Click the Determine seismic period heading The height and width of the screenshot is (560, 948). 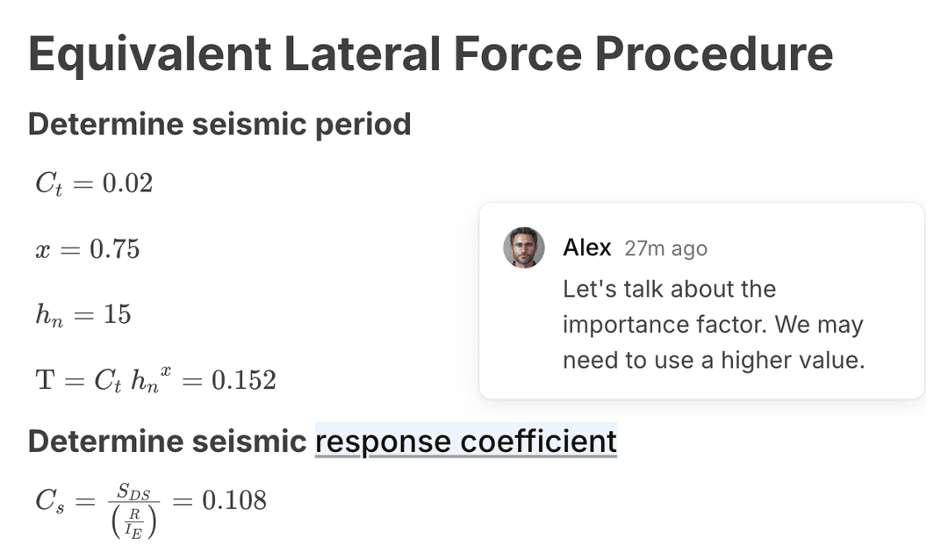coord(219,125)
